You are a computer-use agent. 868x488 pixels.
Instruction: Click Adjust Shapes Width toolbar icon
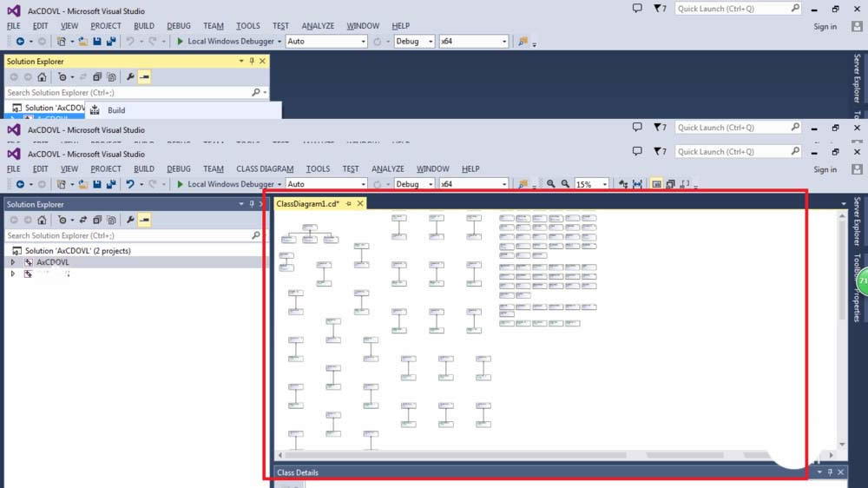(638, 184)
